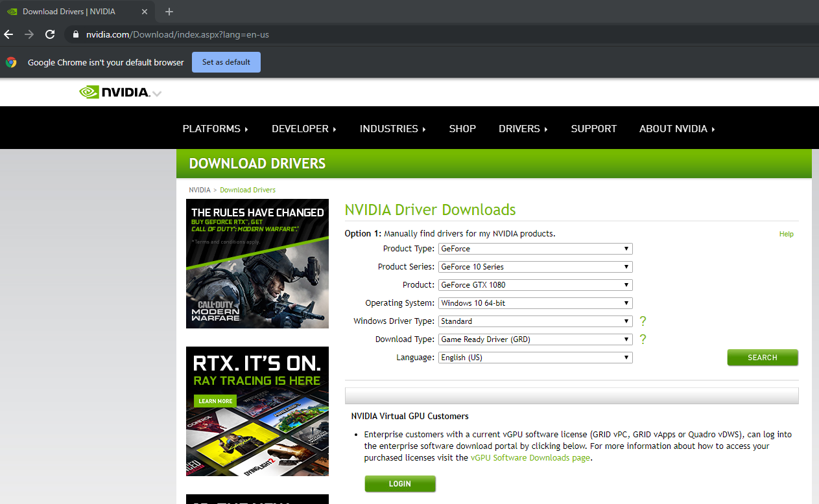Click the 'Google Chrome isn't your default browser' text
Screen dimensions: 819x504
[x=106, y=62]
